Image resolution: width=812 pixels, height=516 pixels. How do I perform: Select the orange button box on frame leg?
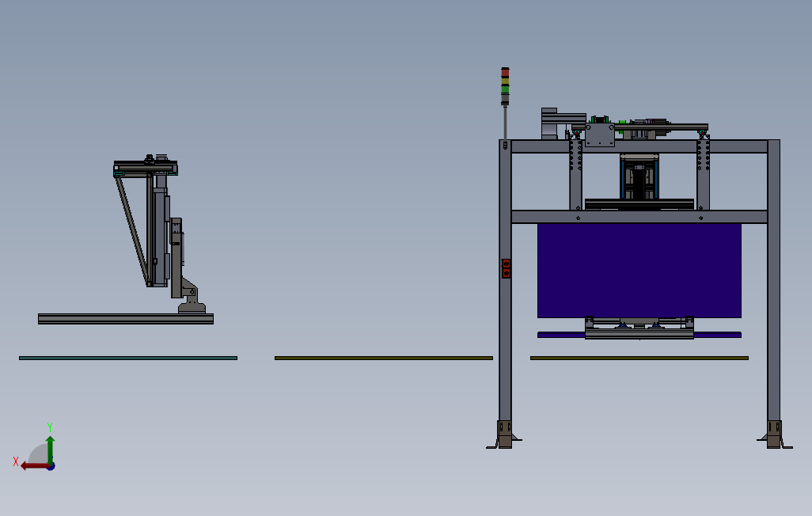pyautogui.click(x=507, y=268)
